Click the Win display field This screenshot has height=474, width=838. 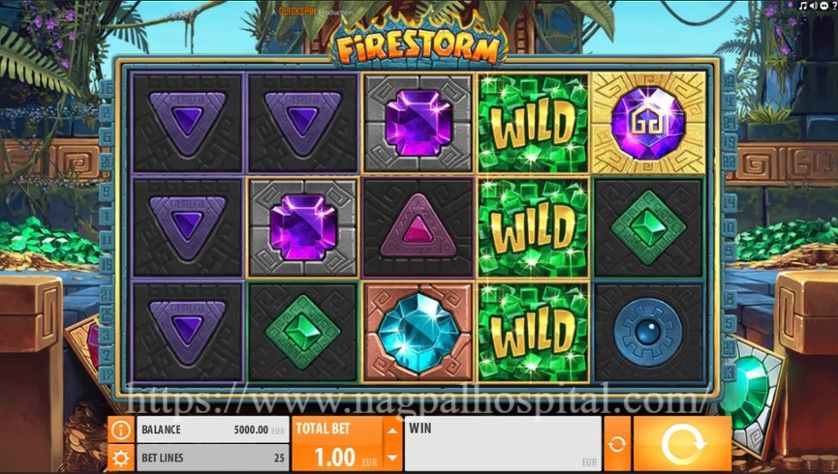coord(502,443)
